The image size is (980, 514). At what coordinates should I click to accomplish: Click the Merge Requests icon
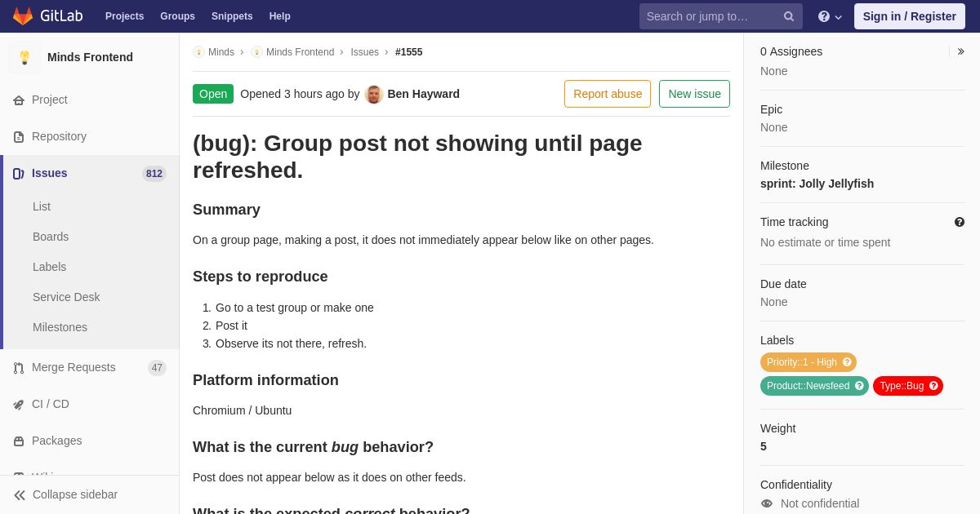(19, 368)
